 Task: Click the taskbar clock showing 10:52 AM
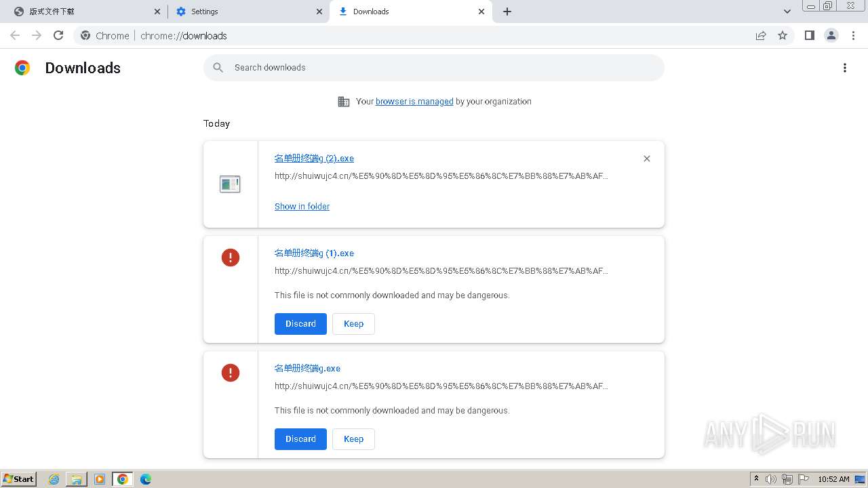[833, 479]
